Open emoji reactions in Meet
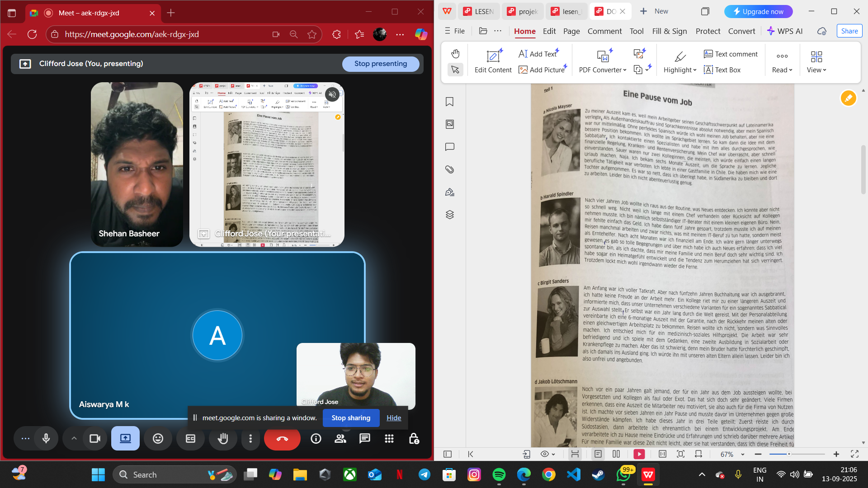 coord(158,438)
